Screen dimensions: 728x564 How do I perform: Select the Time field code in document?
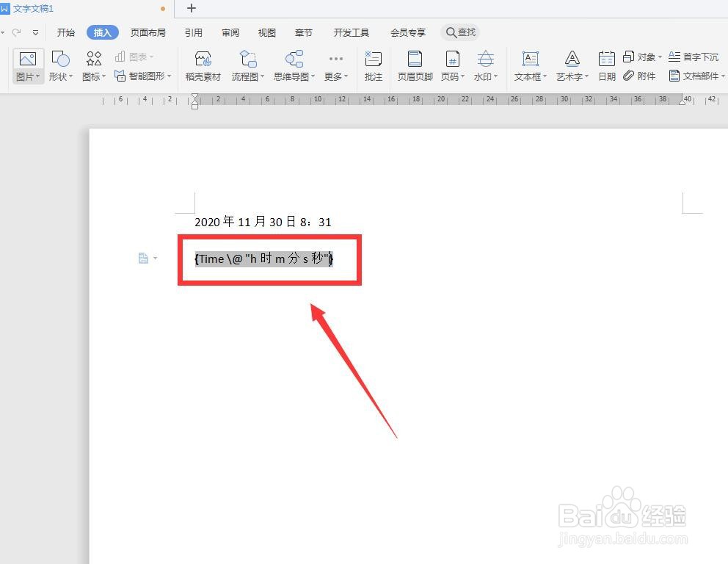click(263, 259)
